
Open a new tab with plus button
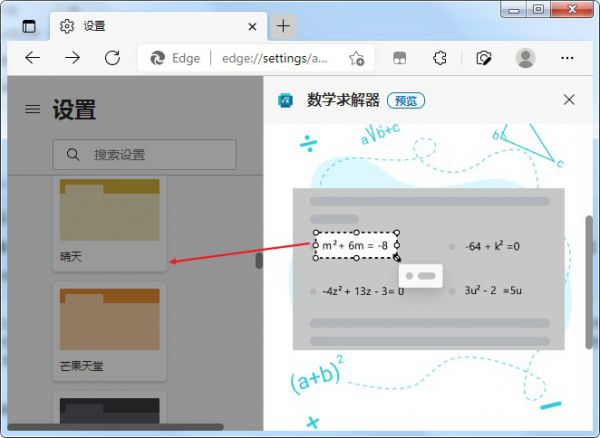point(283,26)
